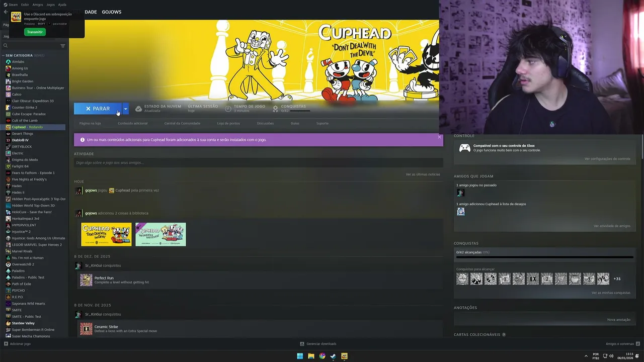Select Overwatch® 2 in library list
This screenshot has height=362, width=644.
click(x=23, y=264)
